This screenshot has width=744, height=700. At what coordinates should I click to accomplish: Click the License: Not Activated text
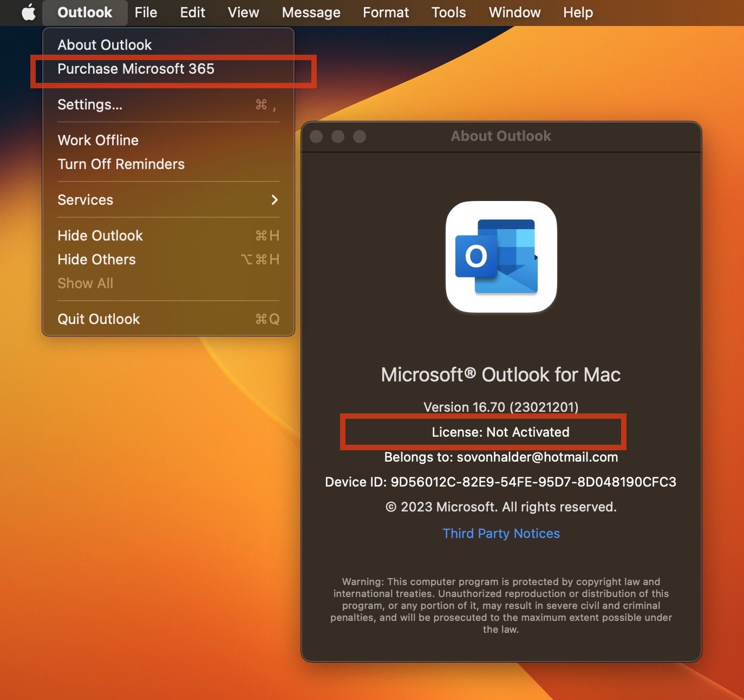click(x=501, y=432)
